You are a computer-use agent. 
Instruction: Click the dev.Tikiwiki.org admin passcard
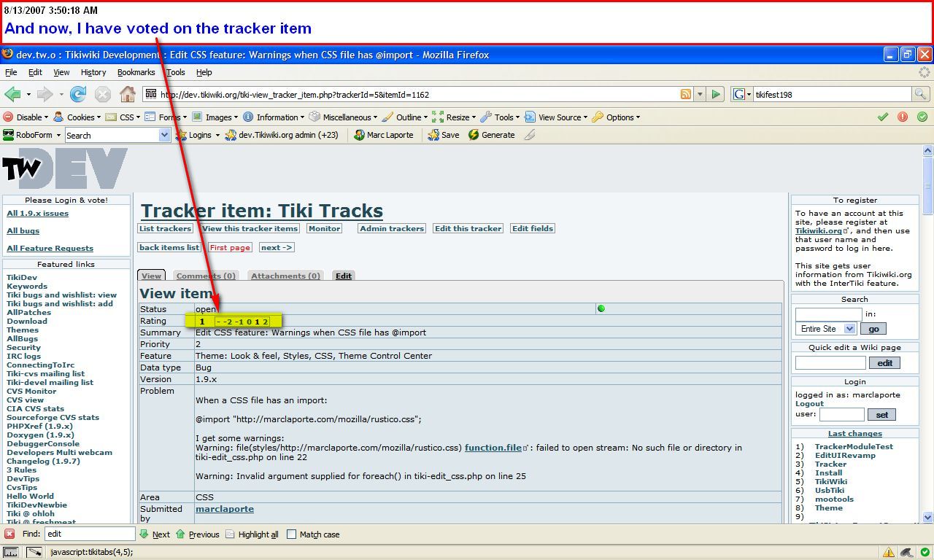tap(282, 135)
